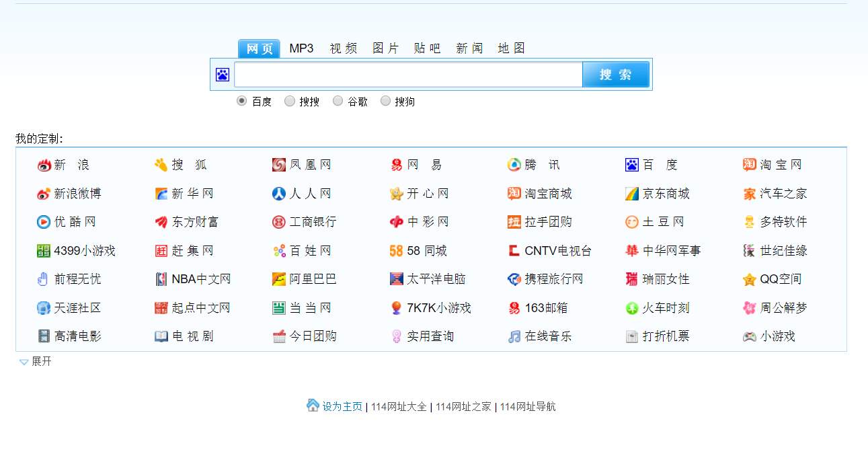Click the Autohome (汽车之家) icon

click(750, 194)
